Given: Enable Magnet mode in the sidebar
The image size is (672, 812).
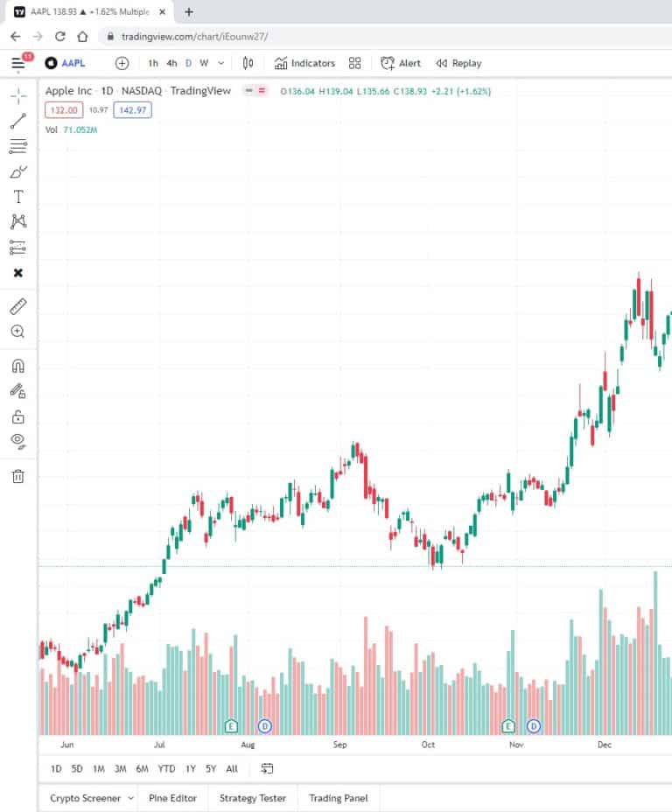Looking at the screenshot, I should tap(17, 366).
